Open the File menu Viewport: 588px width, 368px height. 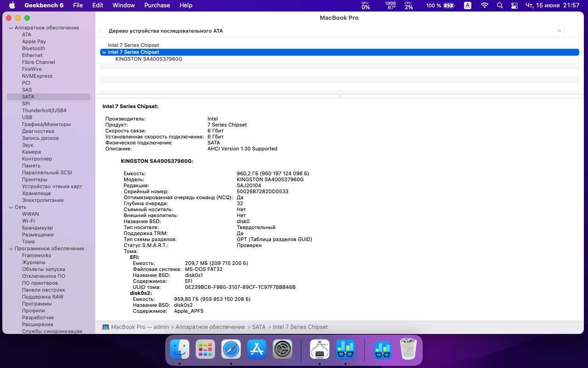(78, 6)
